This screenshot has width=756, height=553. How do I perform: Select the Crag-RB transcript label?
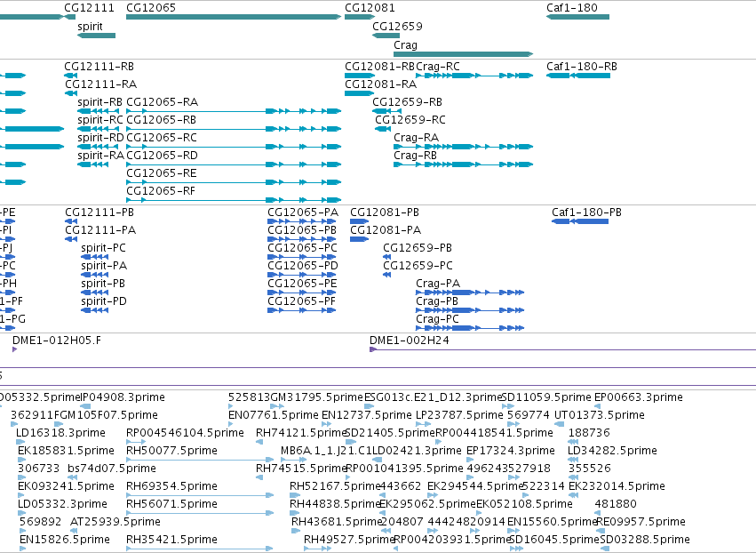pyautogui.click(x=415, y=156)
